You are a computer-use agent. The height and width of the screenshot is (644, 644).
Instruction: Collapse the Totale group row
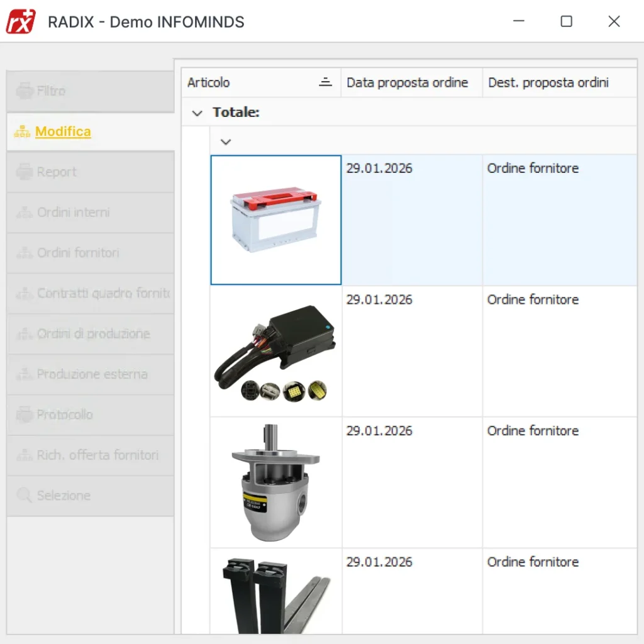pyautogui.click(x=197, y=113)
